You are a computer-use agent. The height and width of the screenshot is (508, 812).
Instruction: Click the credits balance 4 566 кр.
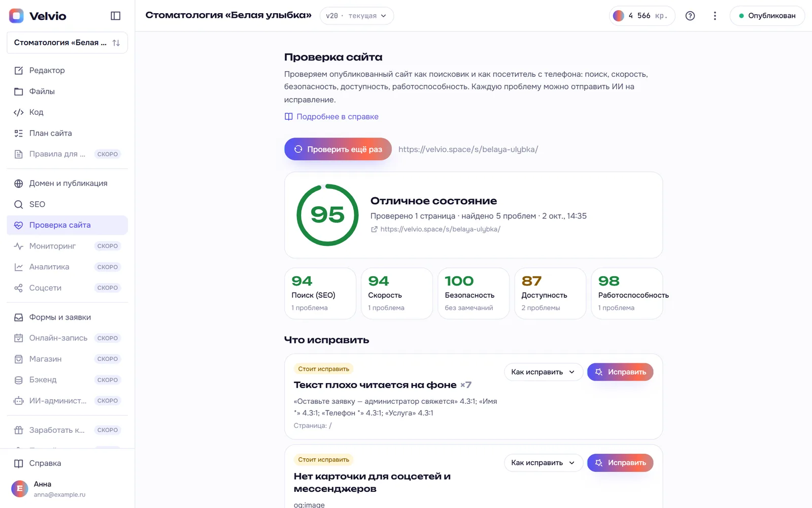point(642,16)
